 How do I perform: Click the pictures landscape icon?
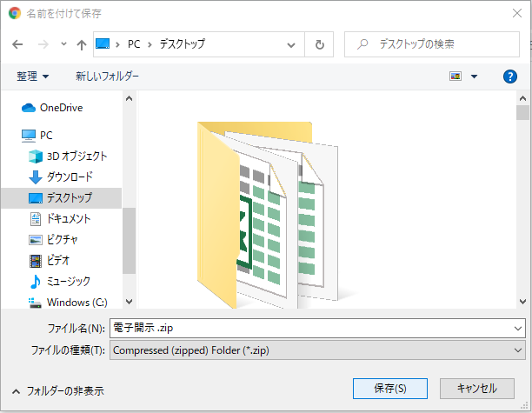tap(36, 240)
